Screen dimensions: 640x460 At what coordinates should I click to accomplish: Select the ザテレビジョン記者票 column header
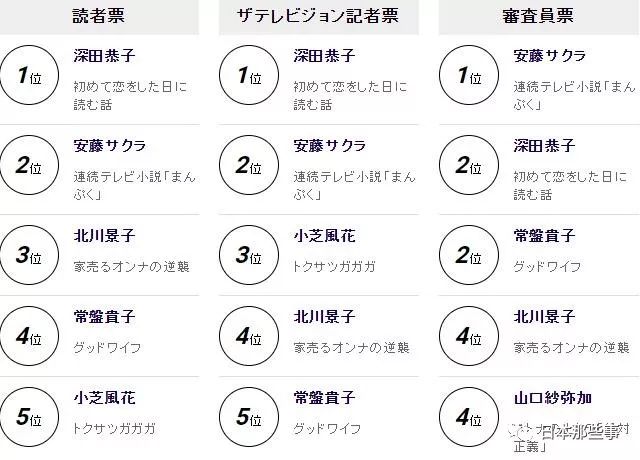pos(319,16)
